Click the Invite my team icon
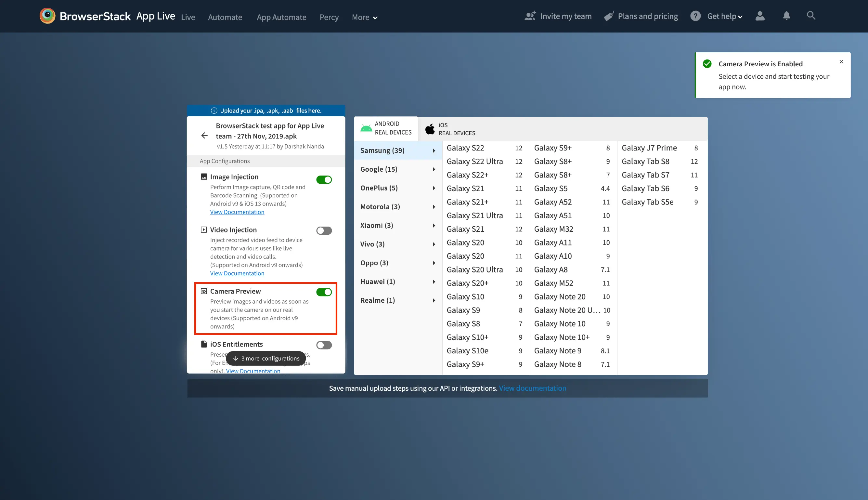Image resolution: width=868 pixels, height=500 pixels. (x=530, y=16)
